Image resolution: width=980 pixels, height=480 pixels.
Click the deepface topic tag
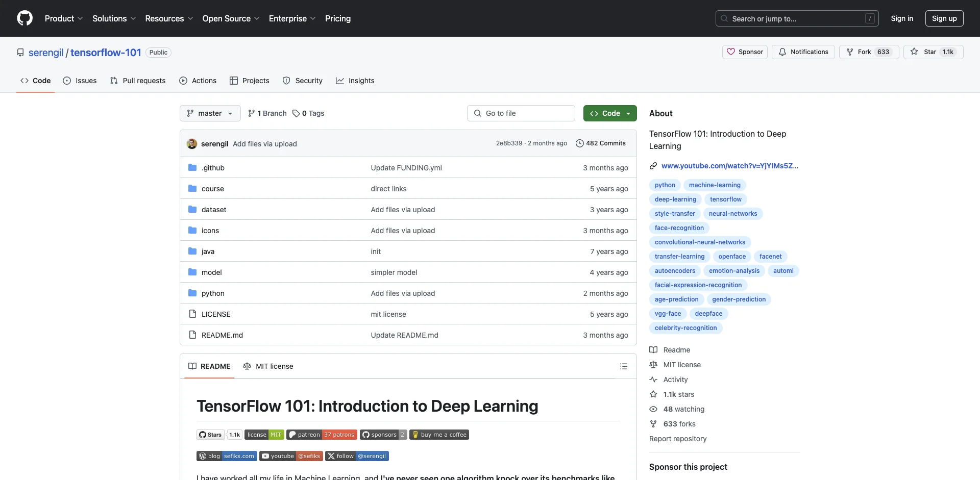(x=708, y=314)
